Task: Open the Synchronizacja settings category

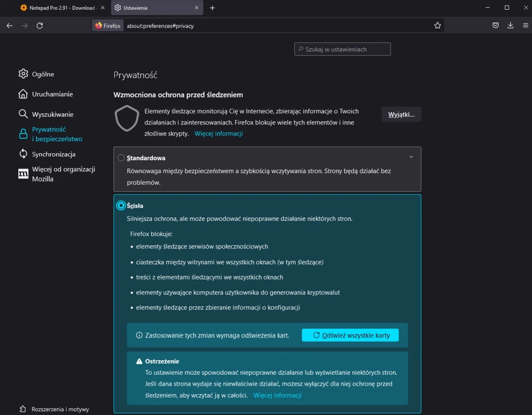Action: [53, 154]
